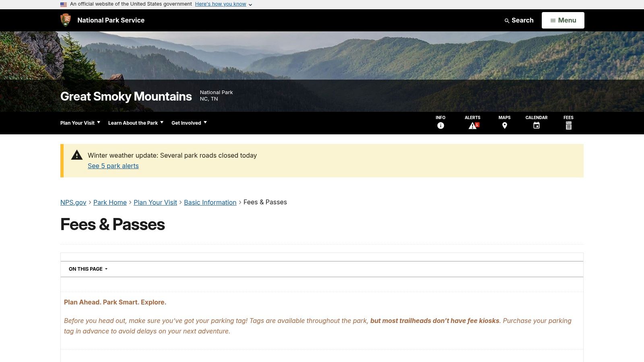Click the Great Smoky Mountains park title
The height and width of the screenshot is (362, 644).
coord(126,97)
